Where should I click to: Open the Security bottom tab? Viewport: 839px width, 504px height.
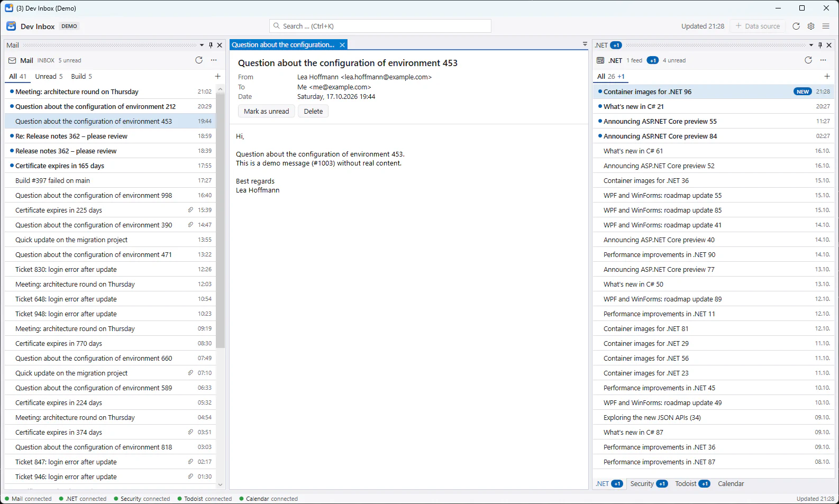coord(649,483)
